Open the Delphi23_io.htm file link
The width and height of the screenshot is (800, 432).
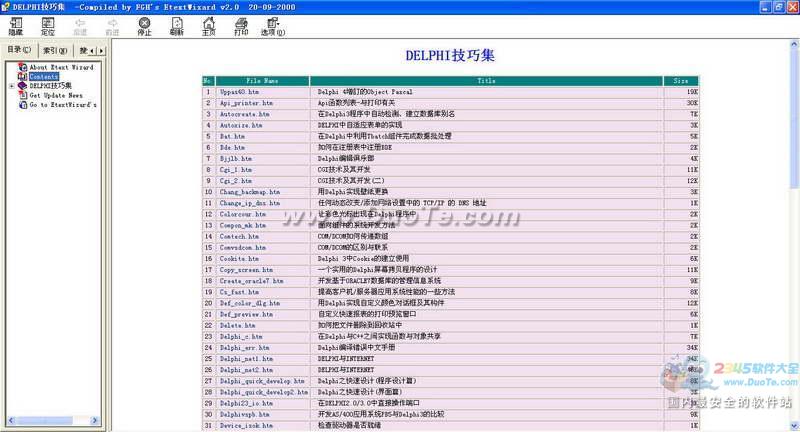(x=246, y=403)
